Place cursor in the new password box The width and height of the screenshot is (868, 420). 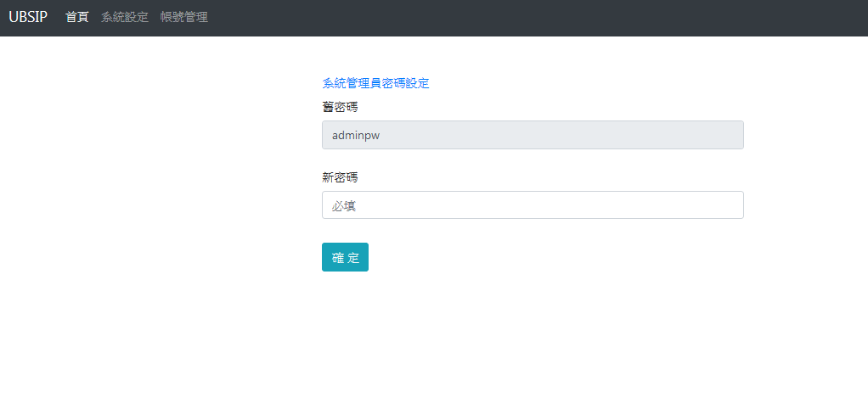click(x=533, y=205)
